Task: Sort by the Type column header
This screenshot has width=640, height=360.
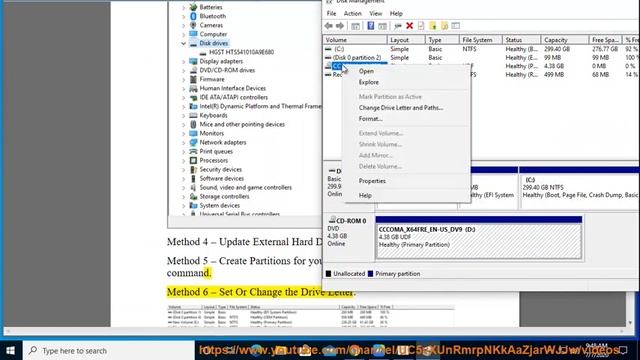Action: [442, 40]
